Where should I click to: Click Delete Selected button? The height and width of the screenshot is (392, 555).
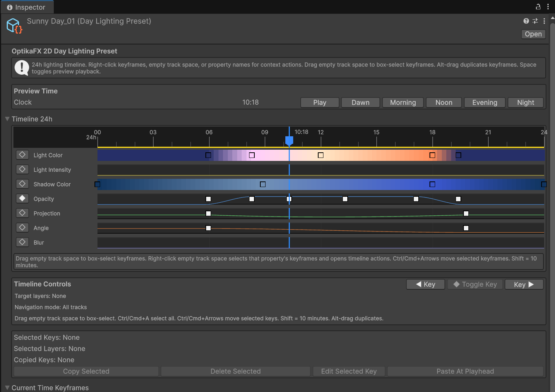pyautogui.click(x=236, y=371)
